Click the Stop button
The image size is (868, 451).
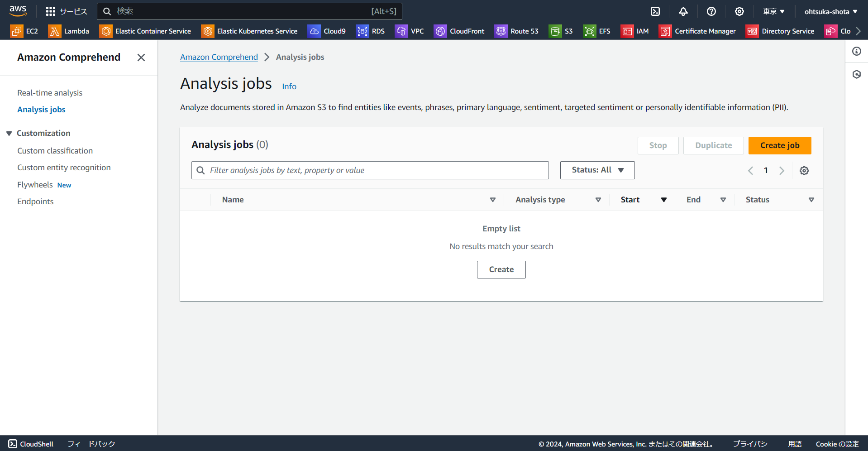(658, 145)
